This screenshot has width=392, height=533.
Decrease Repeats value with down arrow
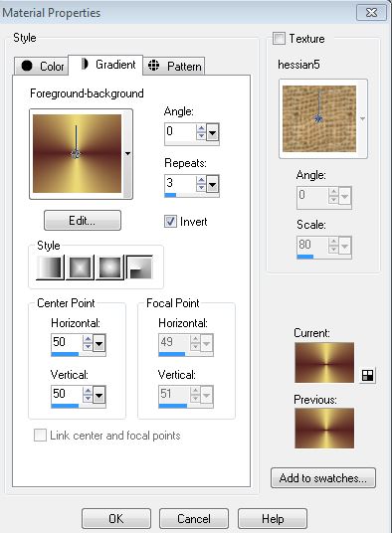click(201, 187)
